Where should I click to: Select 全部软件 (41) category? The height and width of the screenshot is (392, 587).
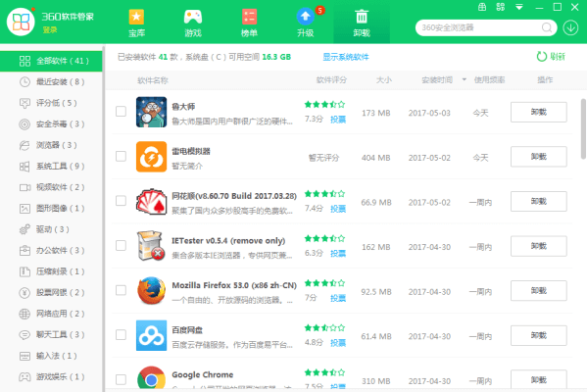click(x=51, y=61)
